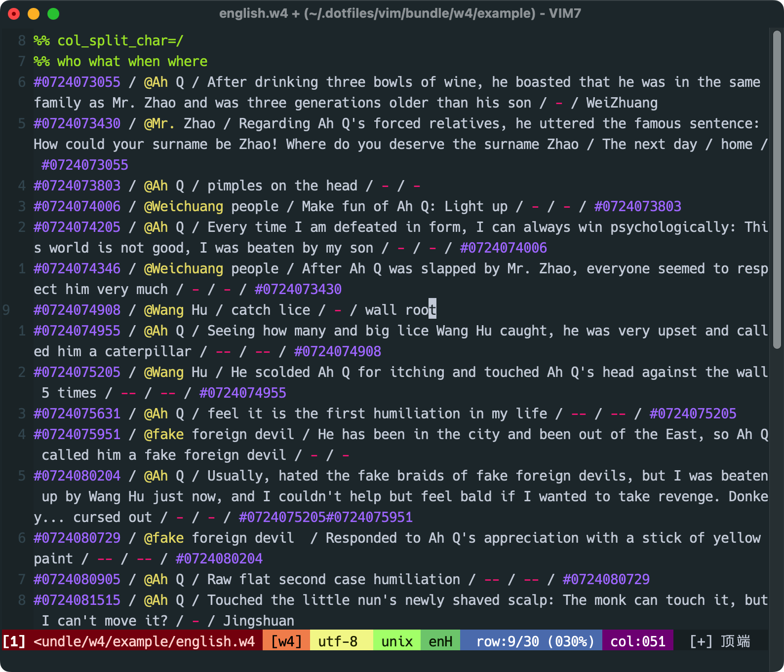Click the reference #0724073430 after 'very much'
The width and height of the screenshot is (784, 672).
click(x=298, y=289)
